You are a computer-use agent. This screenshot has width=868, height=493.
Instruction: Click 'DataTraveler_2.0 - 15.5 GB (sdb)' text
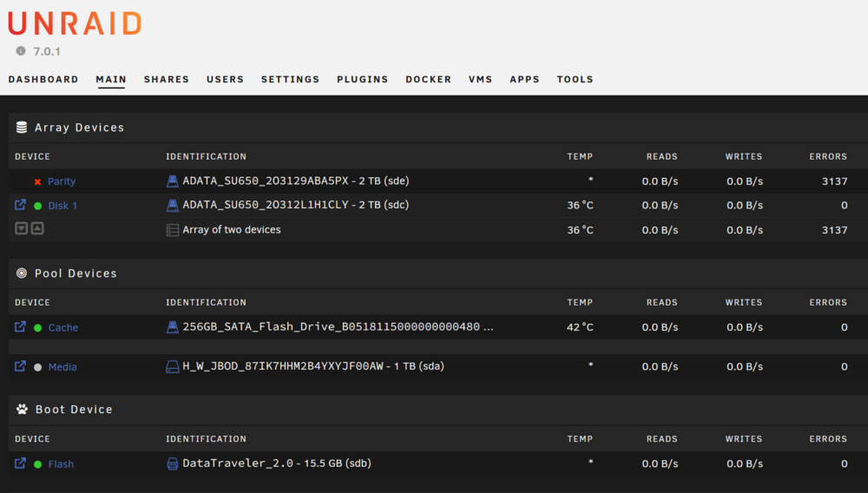(x=277, y=463)
